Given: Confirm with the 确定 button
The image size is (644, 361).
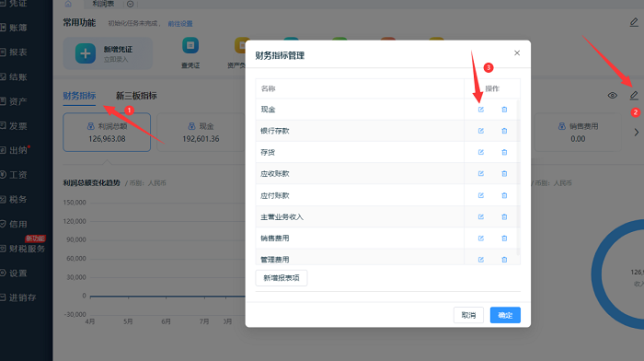Looking at the screenshot, I should click(505, 315).
